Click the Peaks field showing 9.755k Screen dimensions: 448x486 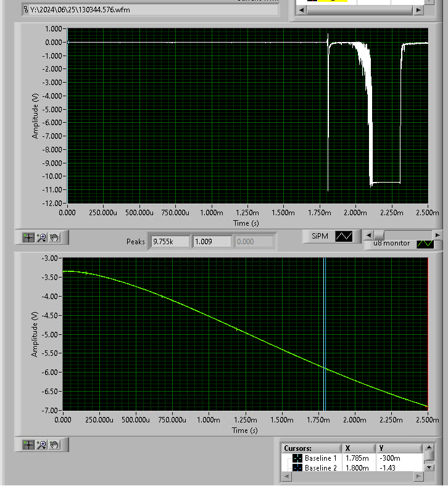170,242
